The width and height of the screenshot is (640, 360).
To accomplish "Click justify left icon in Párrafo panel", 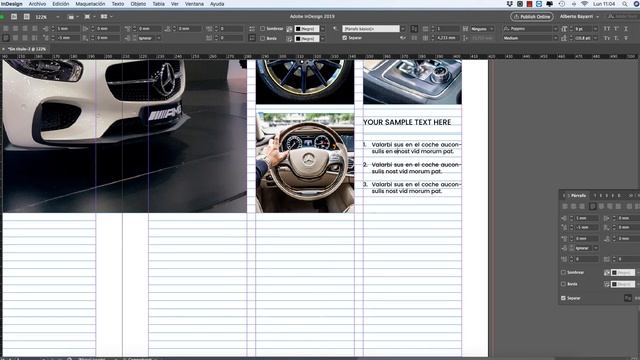I will [x=593, y=207].
